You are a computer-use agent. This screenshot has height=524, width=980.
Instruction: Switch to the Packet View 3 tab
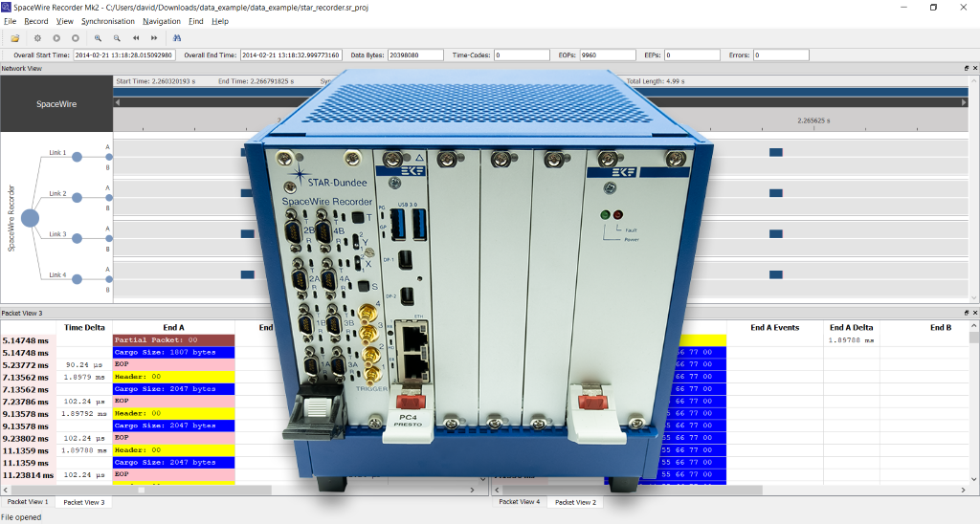84,502
